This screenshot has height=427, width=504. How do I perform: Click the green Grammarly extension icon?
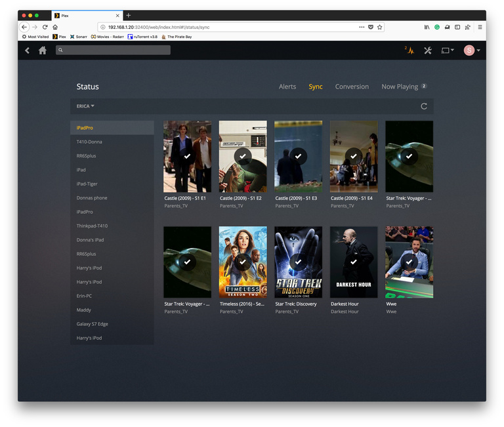point(437,28)
